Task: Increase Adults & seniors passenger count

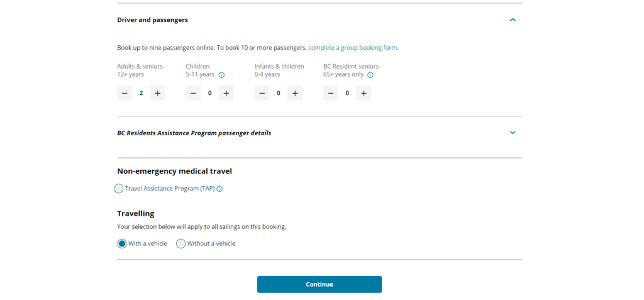Action: pyautogui.click(x=157, y=93)
